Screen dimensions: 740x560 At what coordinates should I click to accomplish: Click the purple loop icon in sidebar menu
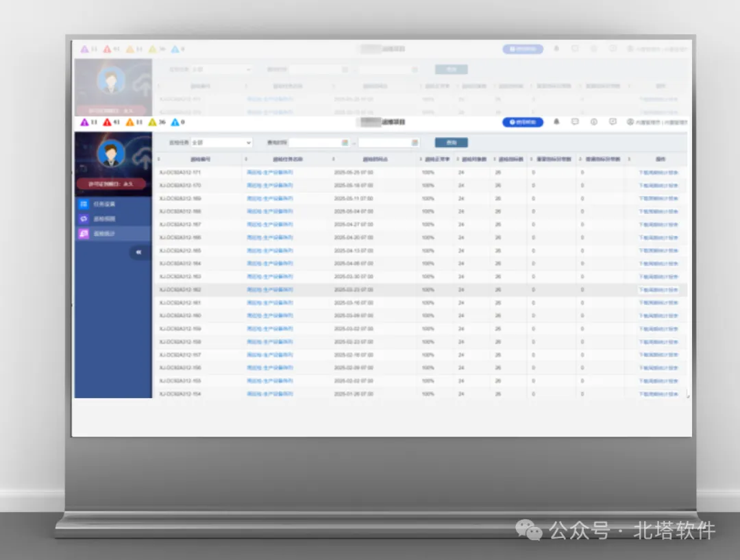(84, 219)
